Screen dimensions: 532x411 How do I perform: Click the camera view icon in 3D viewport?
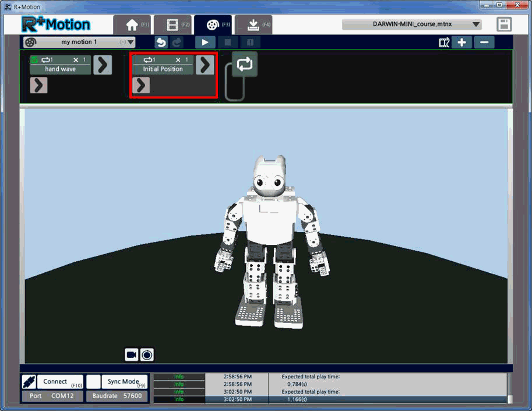pyautogui.click(x=131, y=355)
